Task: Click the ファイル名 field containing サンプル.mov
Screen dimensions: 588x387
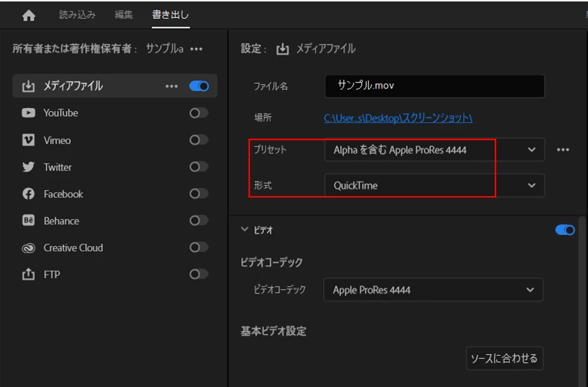Action: (x=434, y=86)
